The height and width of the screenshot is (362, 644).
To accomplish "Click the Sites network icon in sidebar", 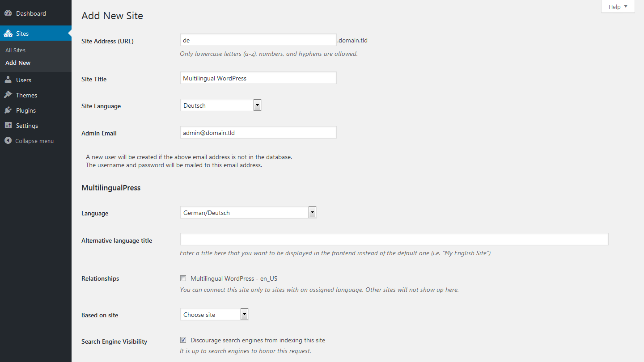I will click(x=8, y=33).
